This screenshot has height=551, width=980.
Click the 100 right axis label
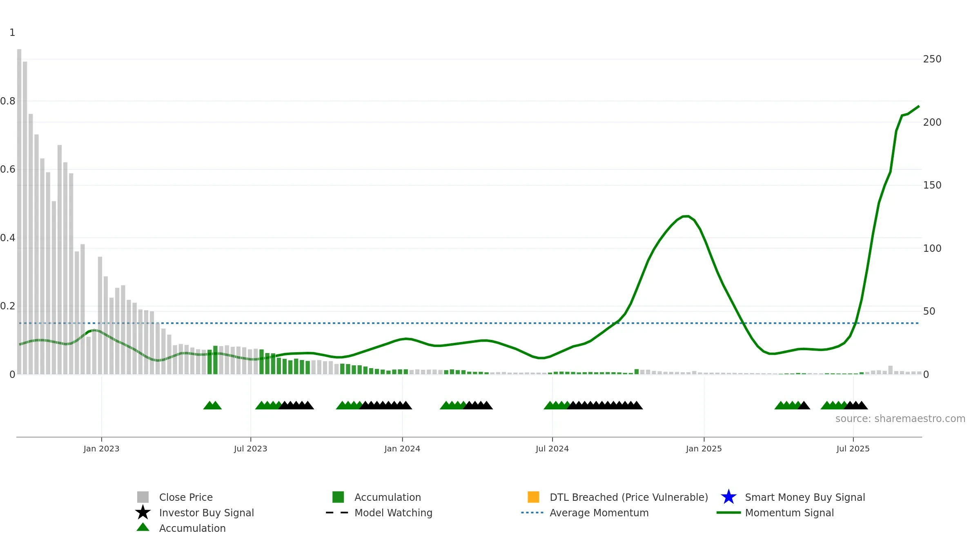coord(932,248)
